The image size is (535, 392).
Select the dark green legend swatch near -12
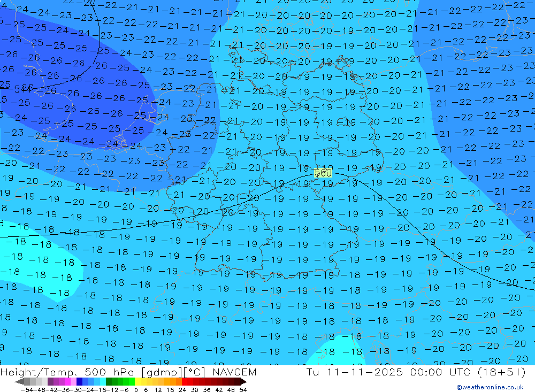(109, 382)
